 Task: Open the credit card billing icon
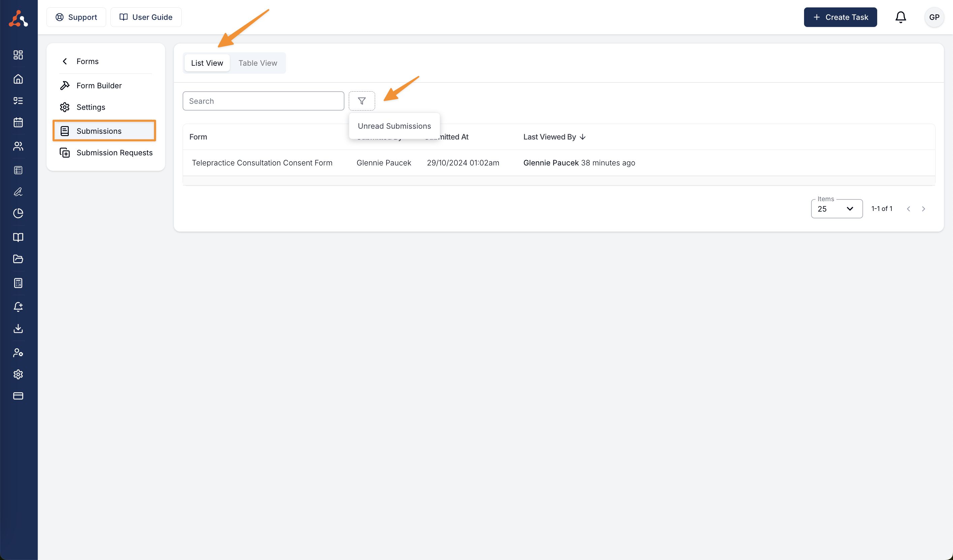pyautogui.click(x=18, y=396)
